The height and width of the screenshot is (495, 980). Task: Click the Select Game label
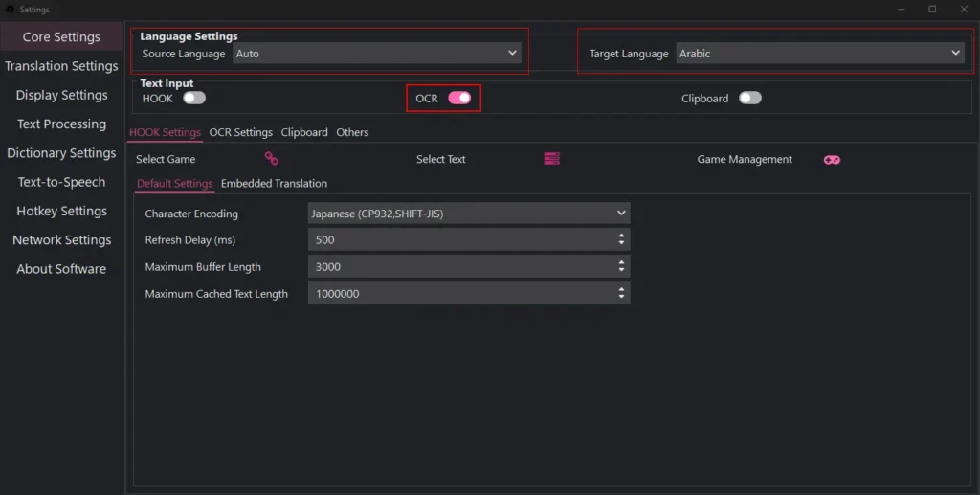166,159
